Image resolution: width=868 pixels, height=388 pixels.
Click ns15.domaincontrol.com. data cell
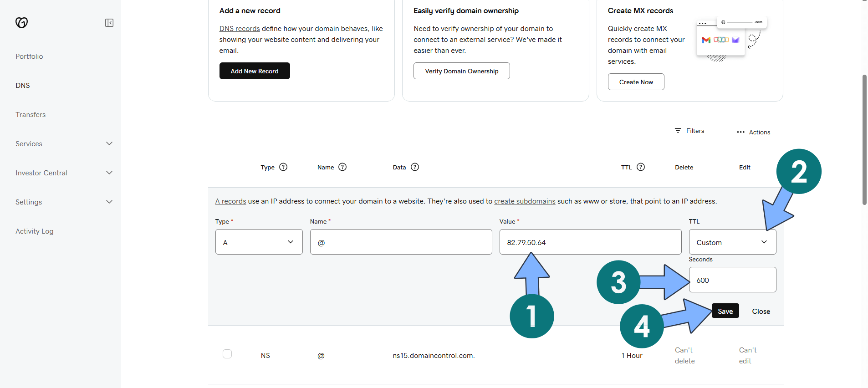point(434,356)
